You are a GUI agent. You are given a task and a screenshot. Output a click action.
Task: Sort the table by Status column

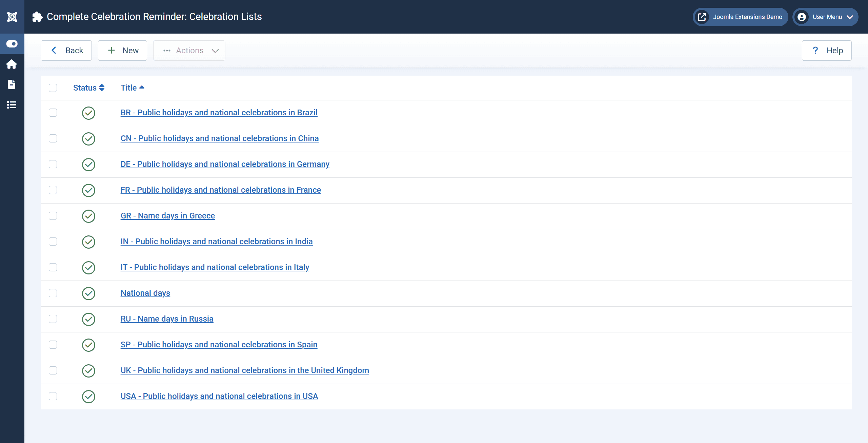click(x=89, y=88)
